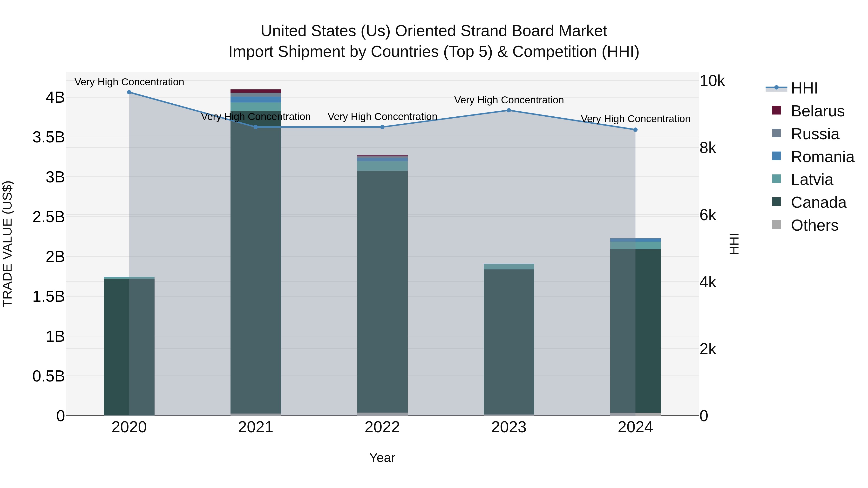Viewport: 868px width, 488px height.
Task: Click the 2023 HHI data point marker
Action: click(x=509, y=110)
